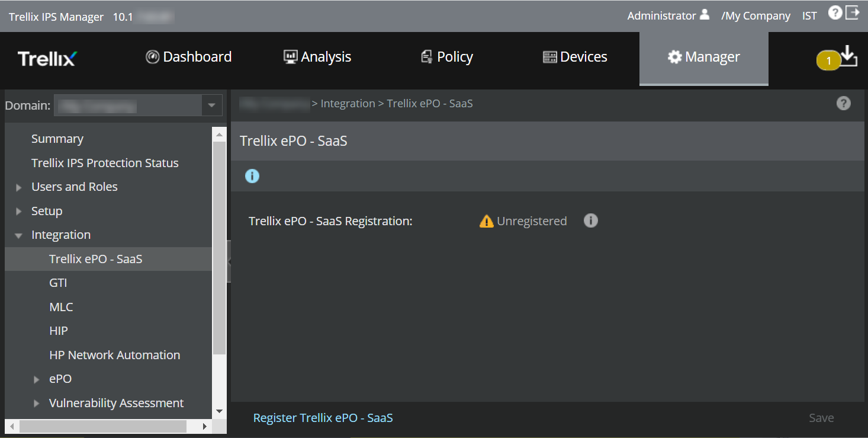
Task: Click the Save button
Action: (821, 418)
